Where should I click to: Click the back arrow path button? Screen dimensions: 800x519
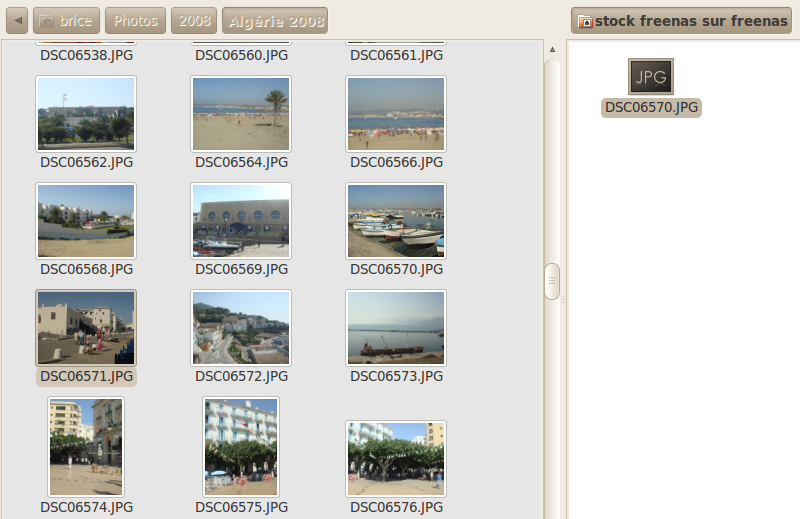(17, 21)
